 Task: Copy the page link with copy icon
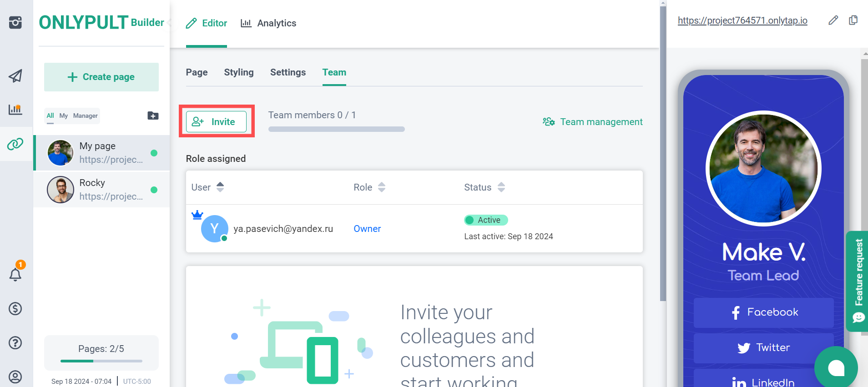point(853,20)
